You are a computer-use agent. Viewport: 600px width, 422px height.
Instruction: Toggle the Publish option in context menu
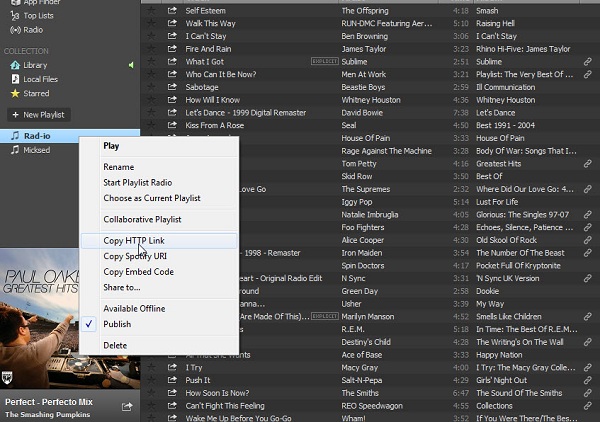[117, 324]
